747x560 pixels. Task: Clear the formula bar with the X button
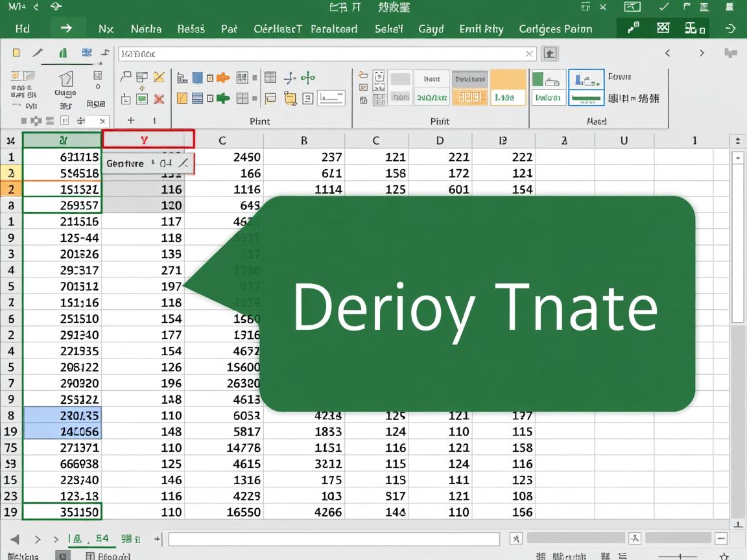pyautogui.click(x=530, y=54)
